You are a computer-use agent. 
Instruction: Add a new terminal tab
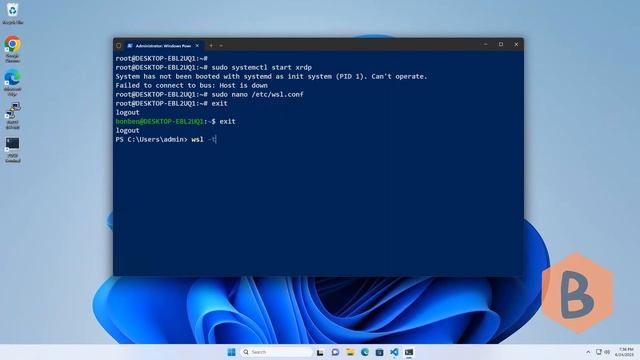211,46
